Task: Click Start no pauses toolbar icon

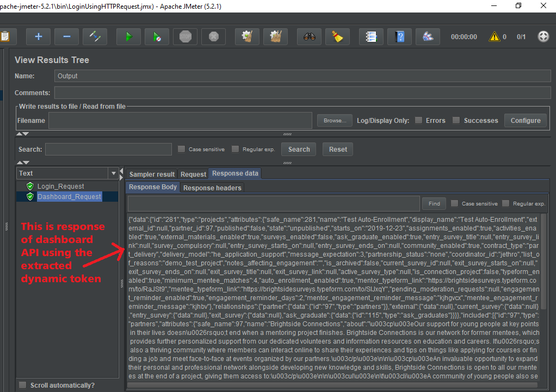Action: pos(157,36)
